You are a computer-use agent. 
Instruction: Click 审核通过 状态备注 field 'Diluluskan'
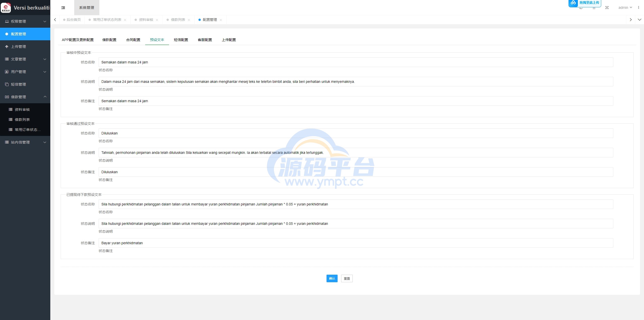click(356, 172)
